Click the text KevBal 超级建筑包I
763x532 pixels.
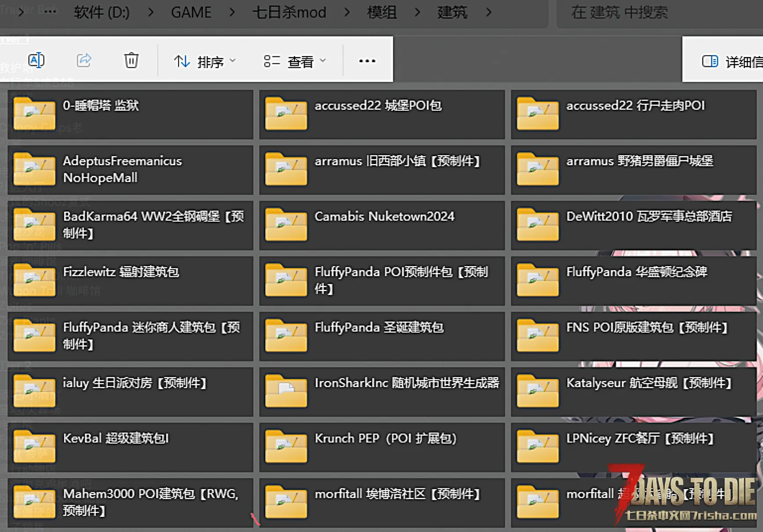(116, 438)
